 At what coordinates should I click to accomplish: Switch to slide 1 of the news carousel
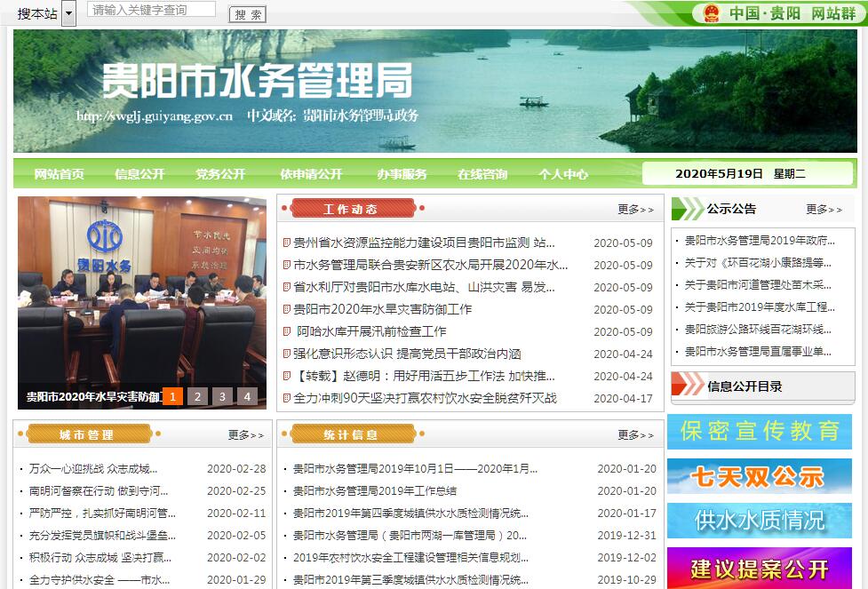pyautogui.click(x=172, y=396)
